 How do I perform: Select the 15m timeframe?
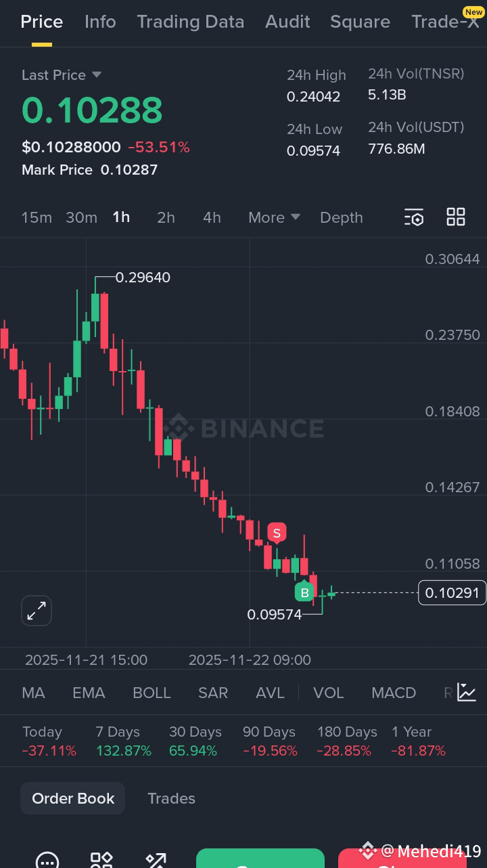point(37,217)
